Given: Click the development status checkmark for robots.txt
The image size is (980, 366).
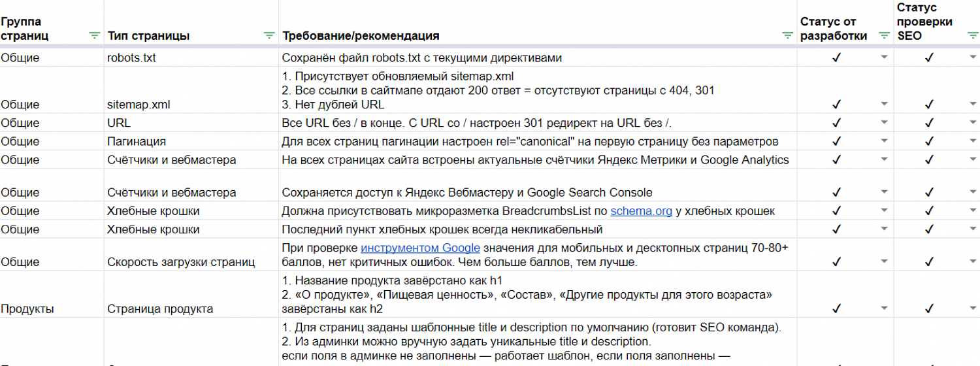Looking at the screenshot, I should tap(835, 58).
